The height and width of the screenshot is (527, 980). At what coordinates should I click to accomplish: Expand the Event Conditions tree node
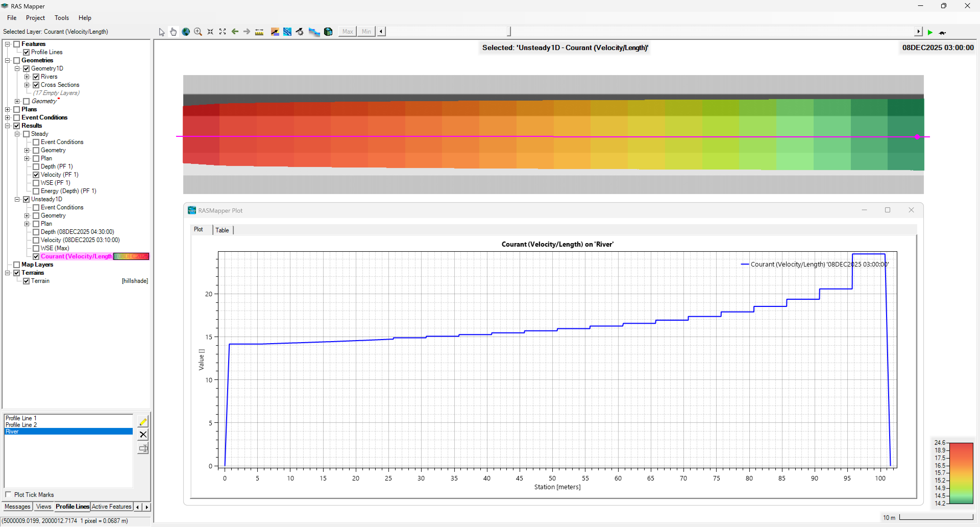point(7,117)
